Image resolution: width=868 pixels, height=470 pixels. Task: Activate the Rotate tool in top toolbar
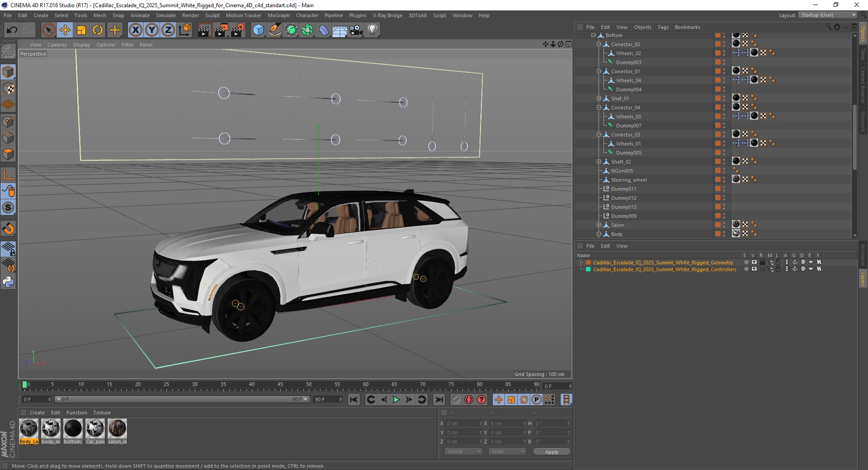pos(98,30)
